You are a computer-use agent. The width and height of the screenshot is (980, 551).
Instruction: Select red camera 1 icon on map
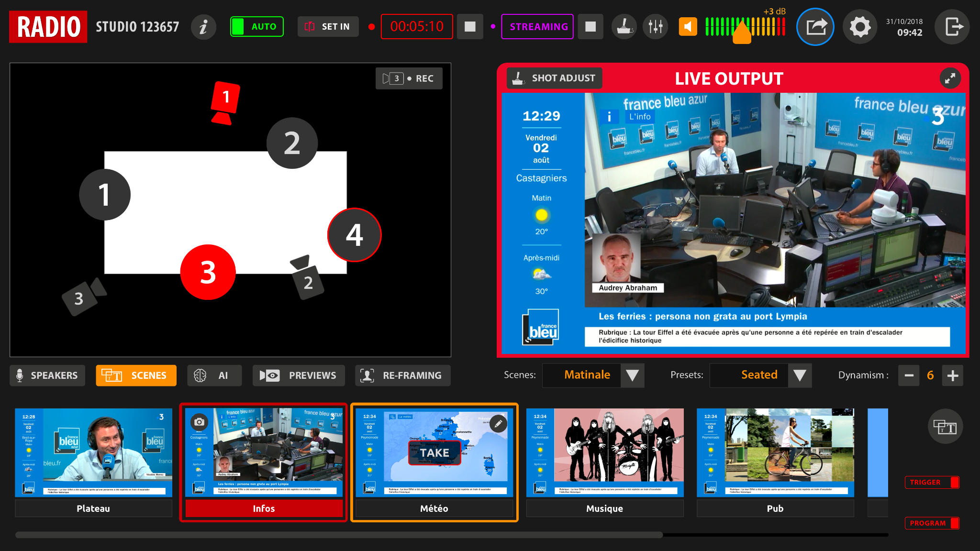click(x=225, y=103)
